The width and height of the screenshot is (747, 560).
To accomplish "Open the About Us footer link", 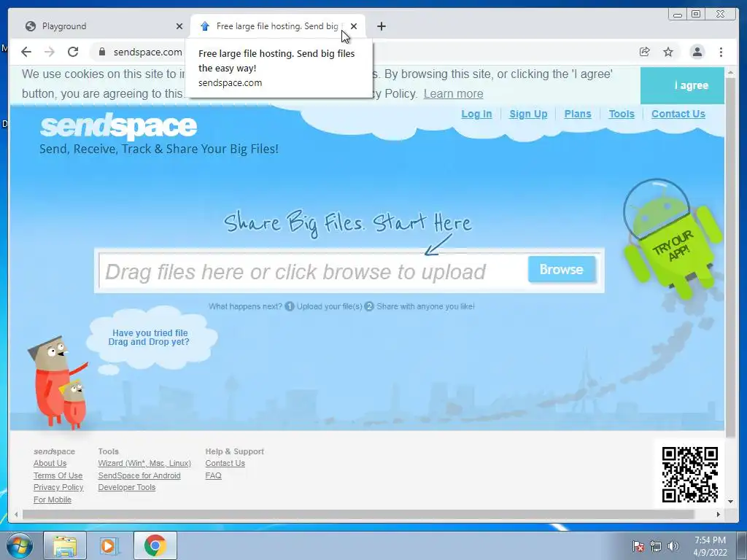I will click(50, 463).
